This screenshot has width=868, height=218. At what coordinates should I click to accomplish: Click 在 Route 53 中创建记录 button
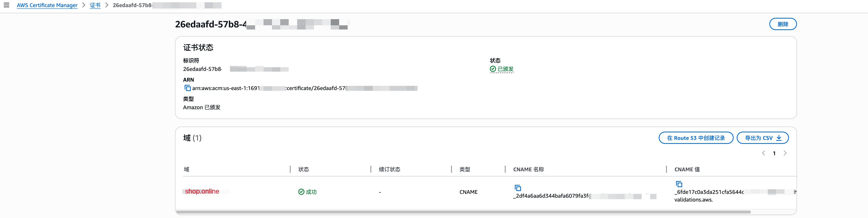pos(696,138)
